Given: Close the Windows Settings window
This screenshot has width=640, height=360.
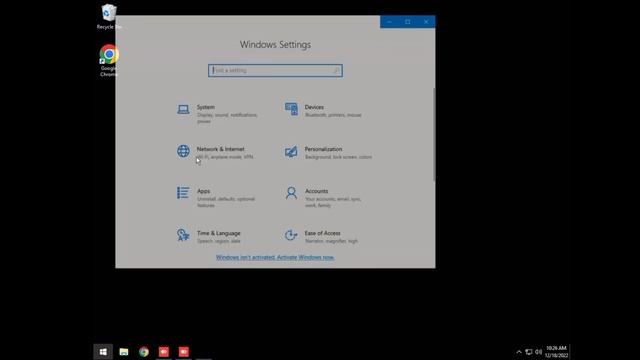Looking at the screenshot, I should tap(426, 22).
